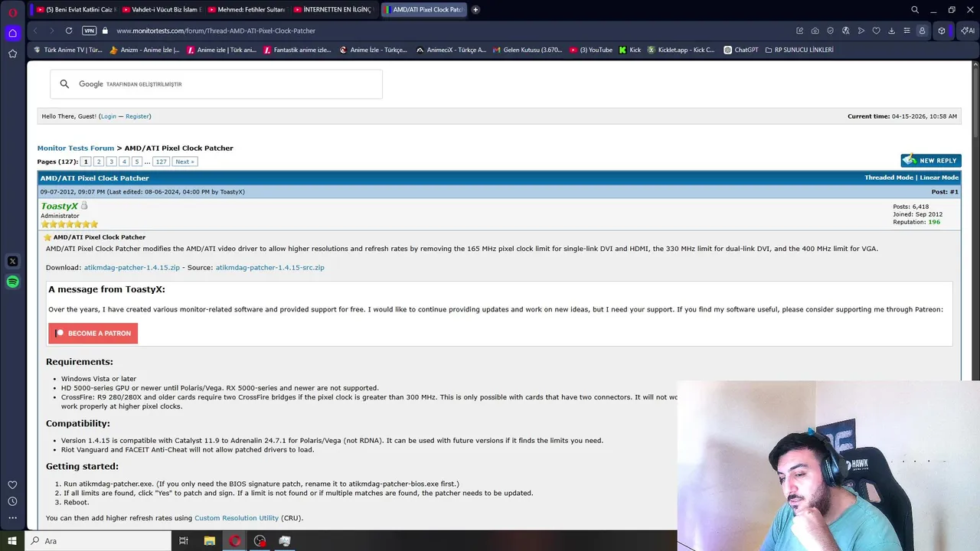Image resolution: width=980 pixels, height=551 pixels.
Task: Click the Next » pagination link
Action: (x=185, y=161)
